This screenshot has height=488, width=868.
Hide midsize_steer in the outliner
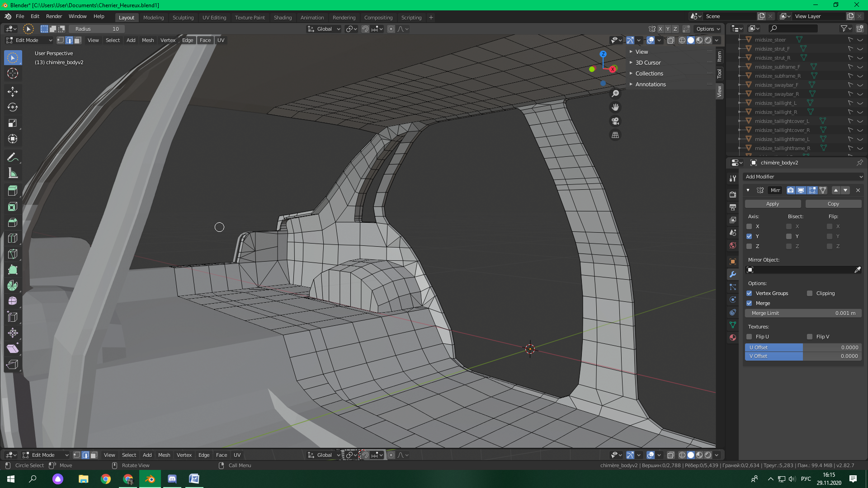(x=860, y=40)
